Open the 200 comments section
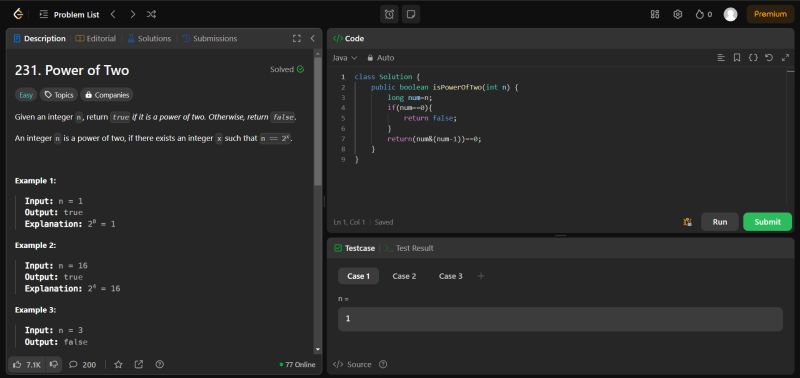Image resolution: width=800 pixels, height=378 pixels. coord(82,364)
